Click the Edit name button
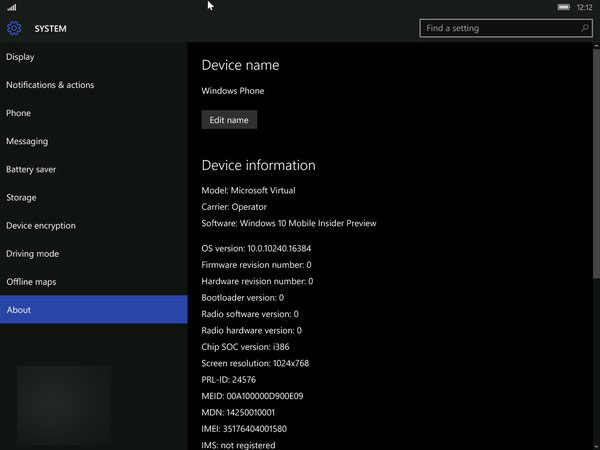The image size is (600, 450). click(229, 120)
